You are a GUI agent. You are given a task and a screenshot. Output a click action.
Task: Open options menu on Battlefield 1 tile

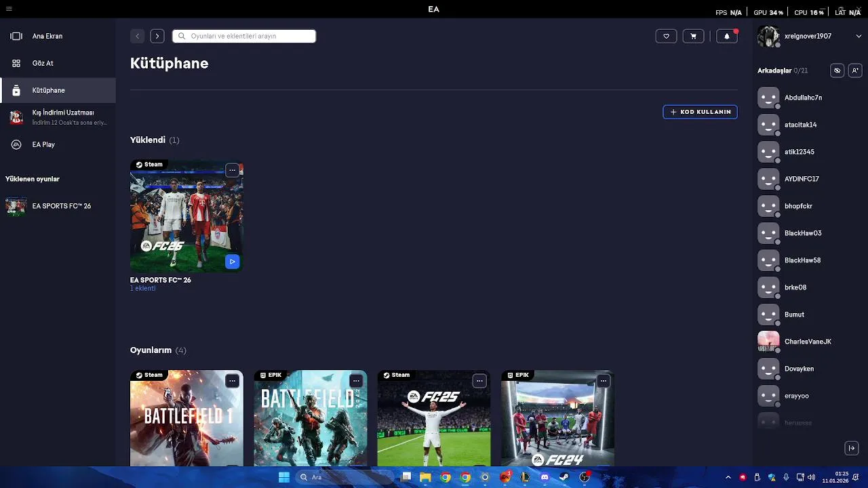tap(232, 381)
